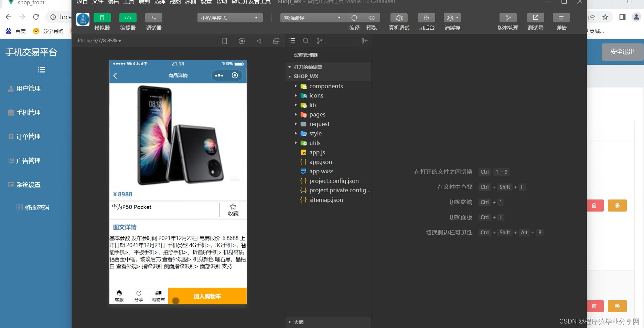Toggle the 模拟器 simulator panel button
The height and width of the screenshot is (328, 644).
(x=102, y=18)
